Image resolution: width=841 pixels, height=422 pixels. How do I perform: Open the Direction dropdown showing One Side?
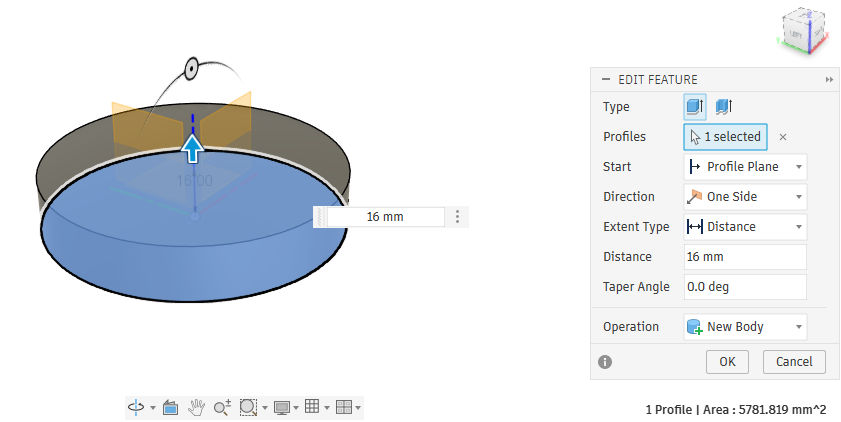[x=745, y=197]
